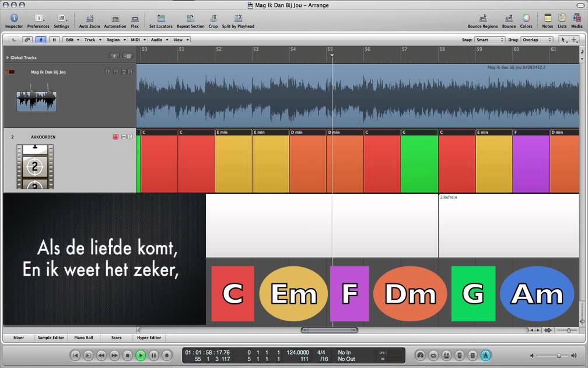Open the Media panel icon
Screen dimensions: 588x368
tap(577, 20)
